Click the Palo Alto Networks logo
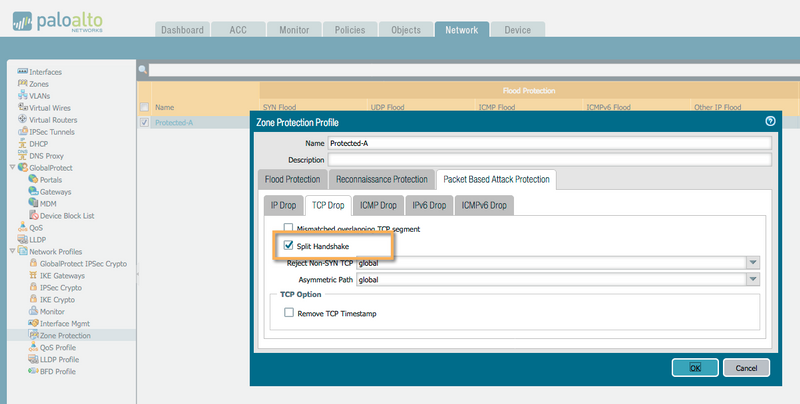The image size is (800, 404). pos(58,21)
